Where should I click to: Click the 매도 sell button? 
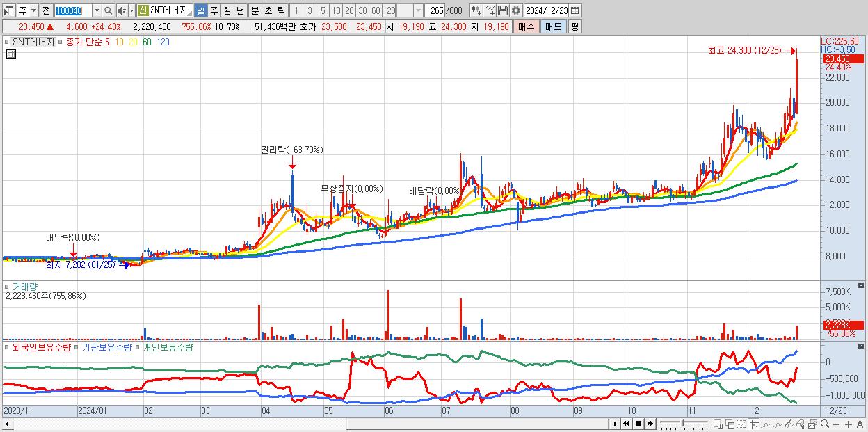tap(553, 26)
